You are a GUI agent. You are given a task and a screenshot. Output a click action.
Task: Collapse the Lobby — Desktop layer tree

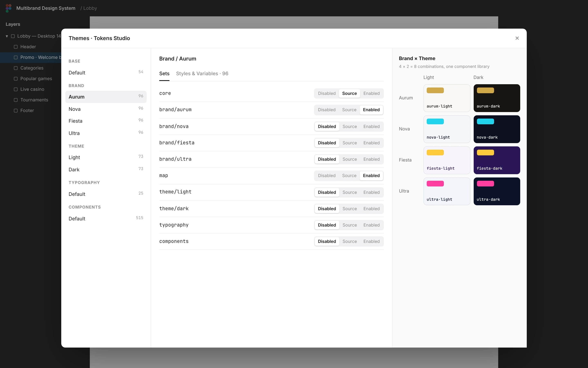[x=7, y=36]
